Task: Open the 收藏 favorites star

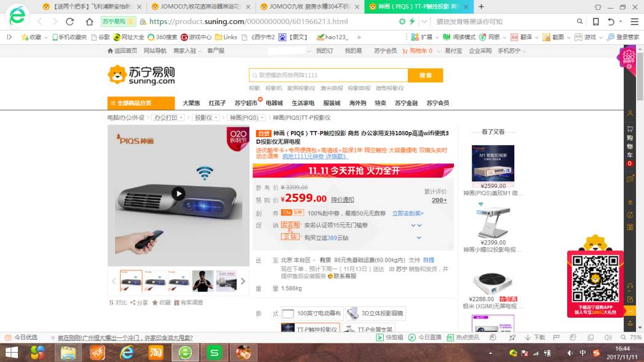Action: tap(31, 37)
